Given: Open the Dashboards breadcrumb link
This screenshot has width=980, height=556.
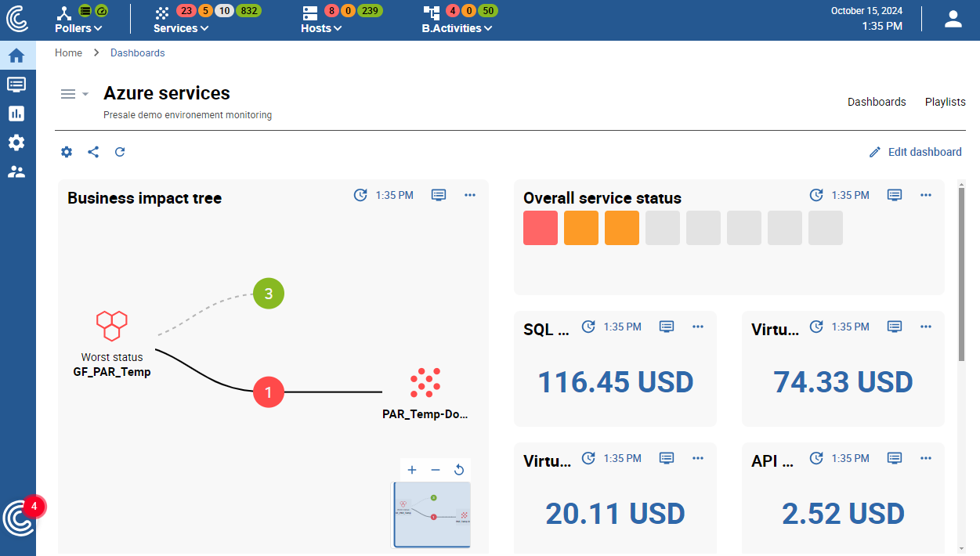Looking at the screenshot, I should point(137,52).
